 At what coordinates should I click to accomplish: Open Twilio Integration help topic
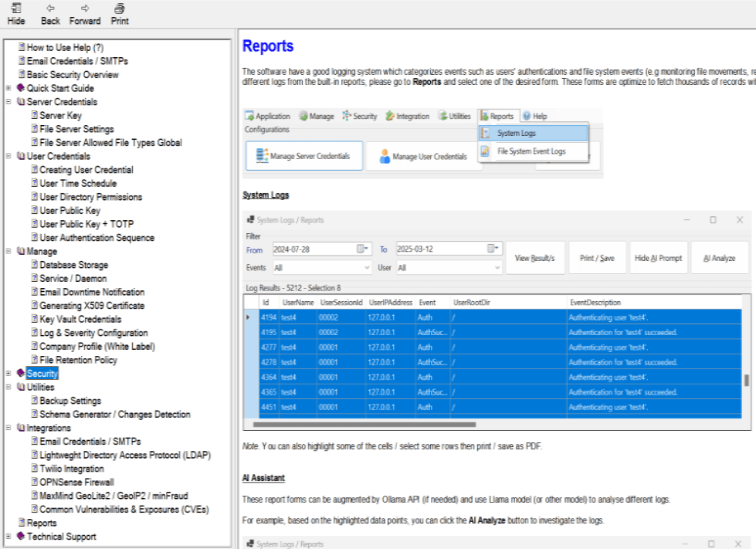click(72, 469)
